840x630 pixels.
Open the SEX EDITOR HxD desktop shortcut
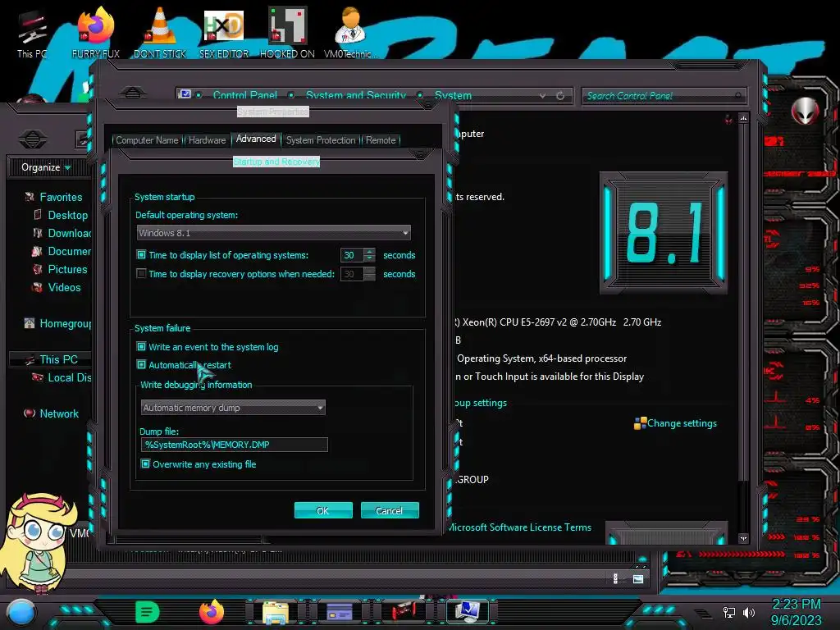click(224, 33)
